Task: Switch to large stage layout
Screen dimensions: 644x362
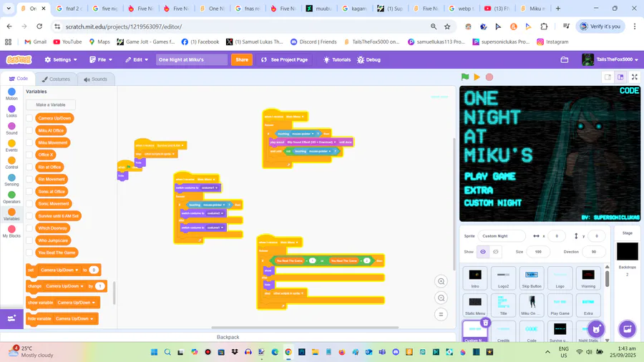Action: click(620, 77)
